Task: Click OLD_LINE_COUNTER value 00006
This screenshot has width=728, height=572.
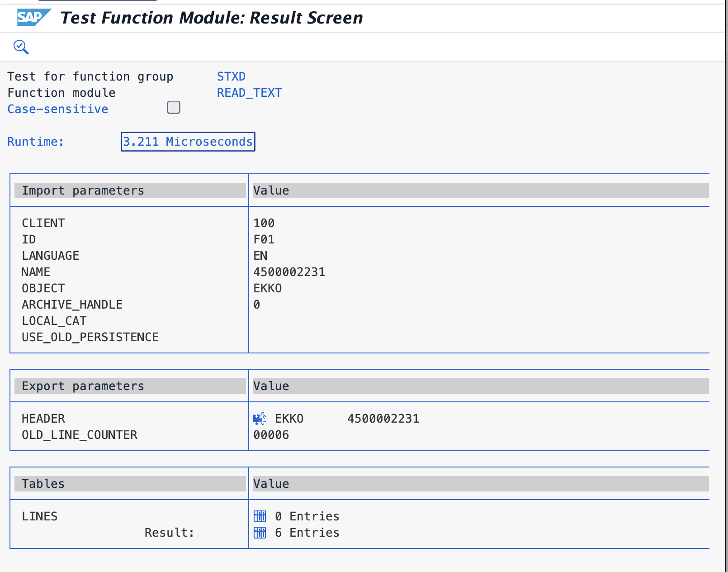Action: click(x=271, y=435)
